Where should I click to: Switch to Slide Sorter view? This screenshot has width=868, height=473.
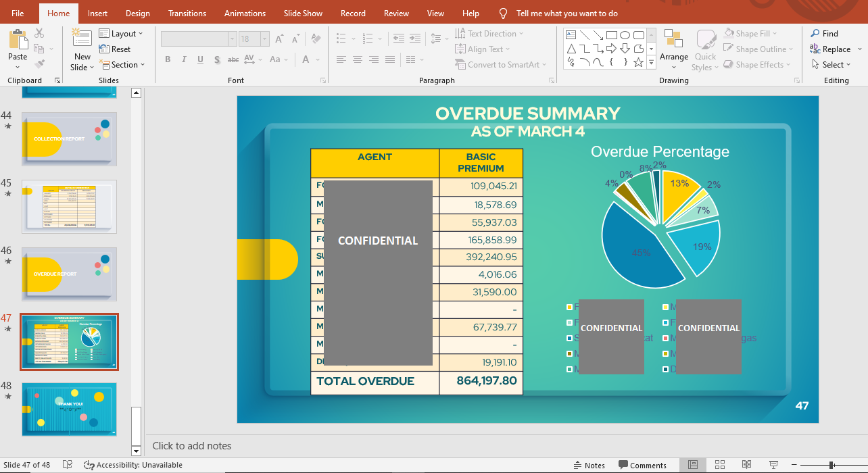pos(719,465)
